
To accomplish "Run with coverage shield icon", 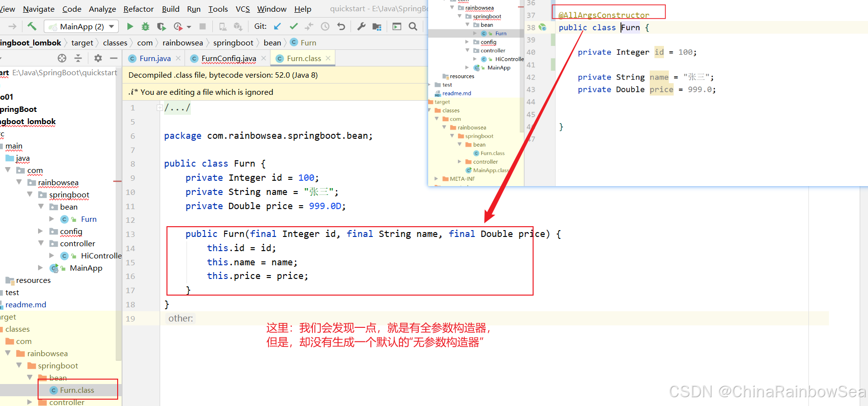I will pos(162,26).
